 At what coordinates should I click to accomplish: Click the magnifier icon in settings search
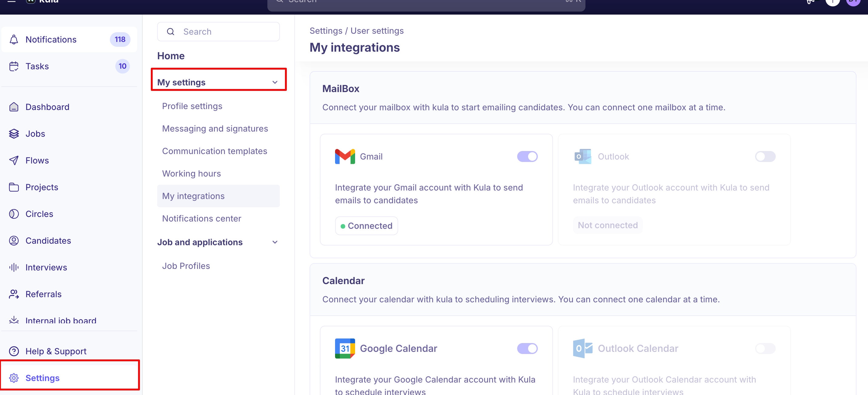[171, 32]
